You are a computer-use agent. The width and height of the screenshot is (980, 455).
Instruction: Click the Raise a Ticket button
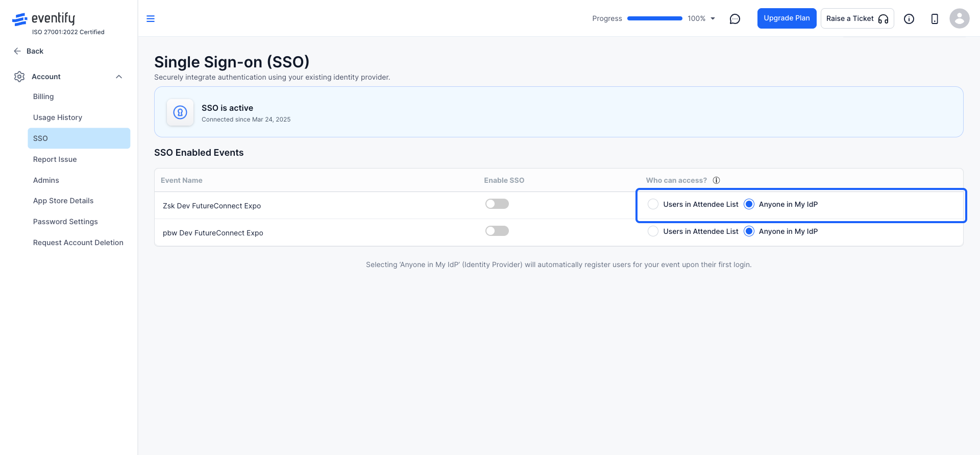click(857, 18)
